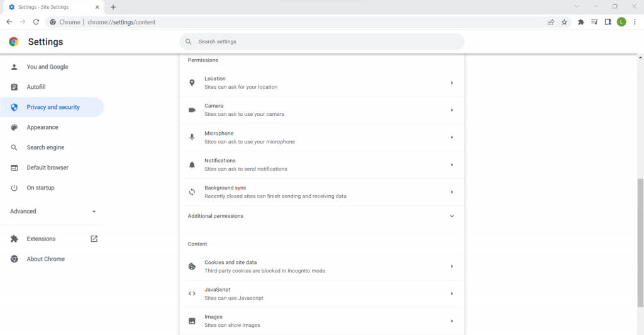Click the Search settings field
Screen dimensions: 644x335
tap(321, 42)
